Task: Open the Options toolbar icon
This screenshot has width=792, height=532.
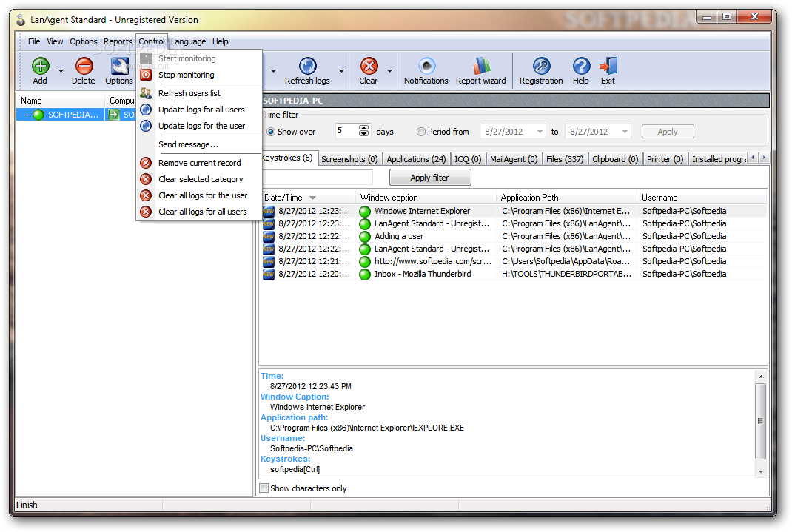Action: [x=119, y=70]
